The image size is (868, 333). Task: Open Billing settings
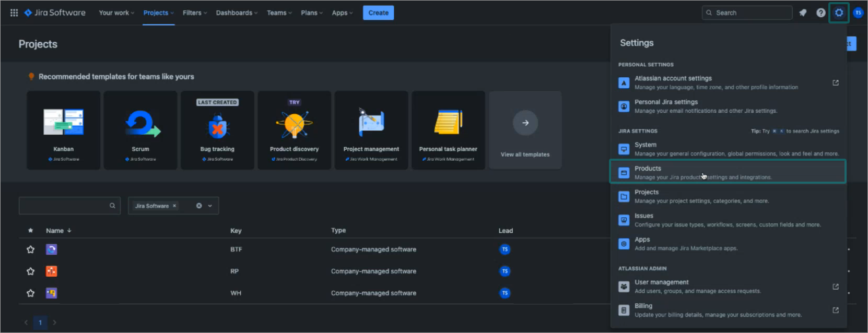728,310
